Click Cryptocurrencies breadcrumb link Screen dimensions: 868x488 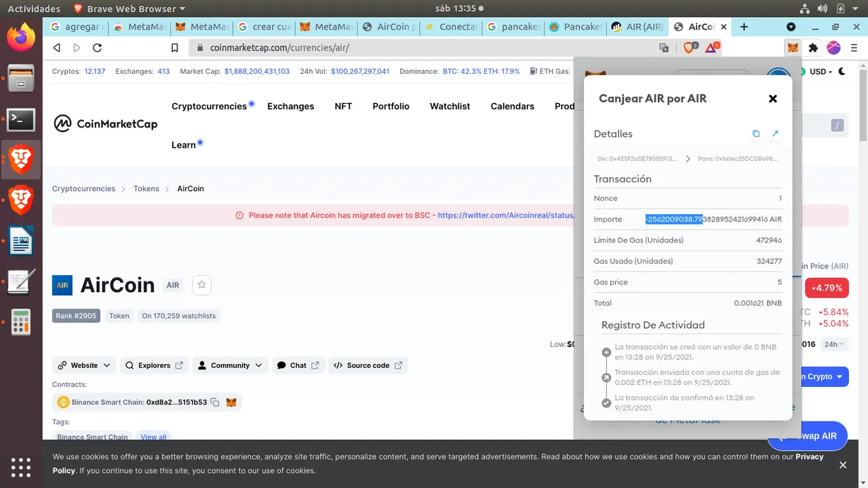click(x=84, y=188)
